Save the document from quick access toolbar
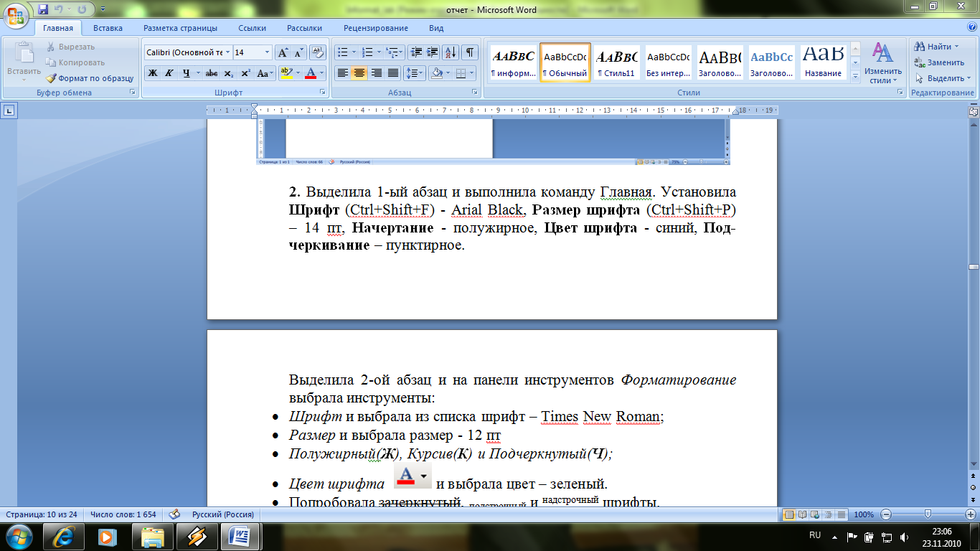The image size is (980, 551). (43, 9)
